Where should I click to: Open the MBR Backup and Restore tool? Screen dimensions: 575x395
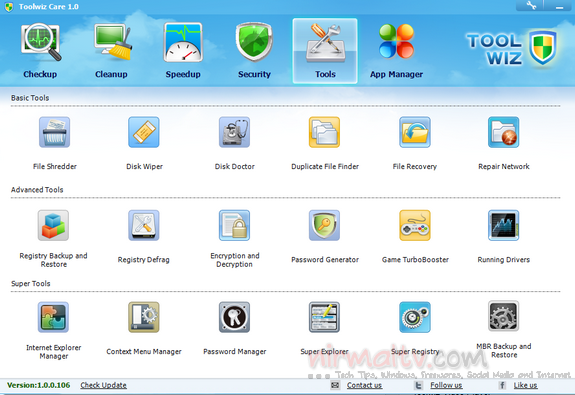click(x=503, y=316)
